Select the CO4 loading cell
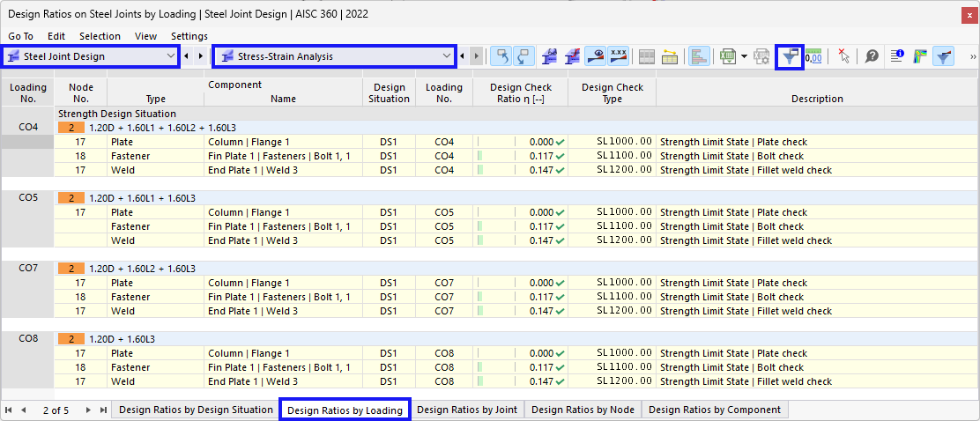Screen dimensions: 980x421 [27, 128]
